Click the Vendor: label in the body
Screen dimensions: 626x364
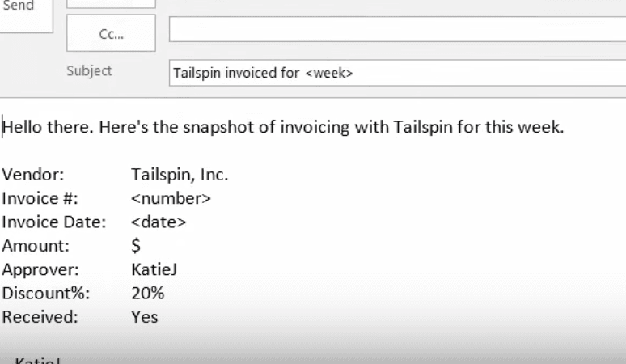[33, 174]
